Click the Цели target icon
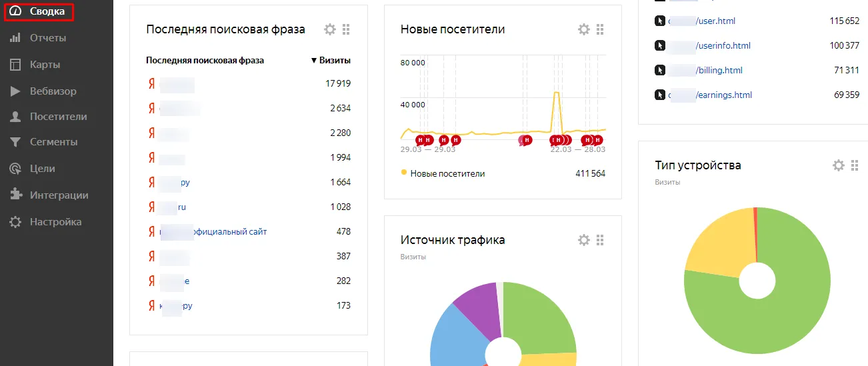 click(x=15, y=169)
